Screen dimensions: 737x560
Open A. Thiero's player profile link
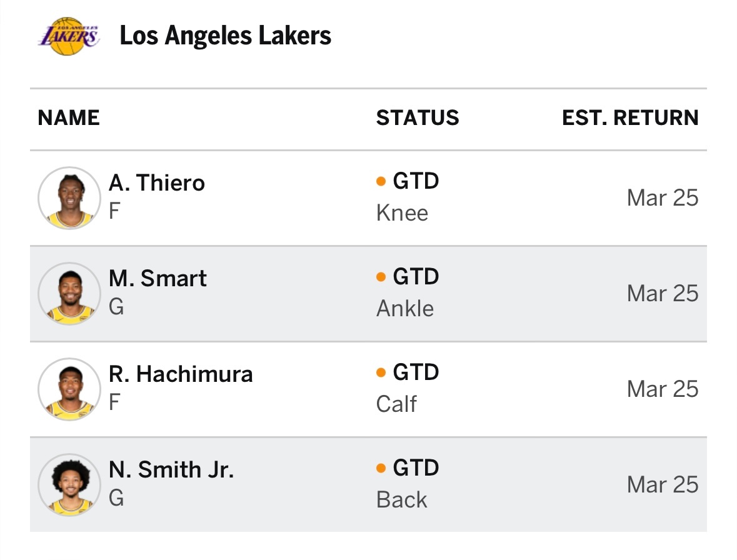click(x=156, y=183)
